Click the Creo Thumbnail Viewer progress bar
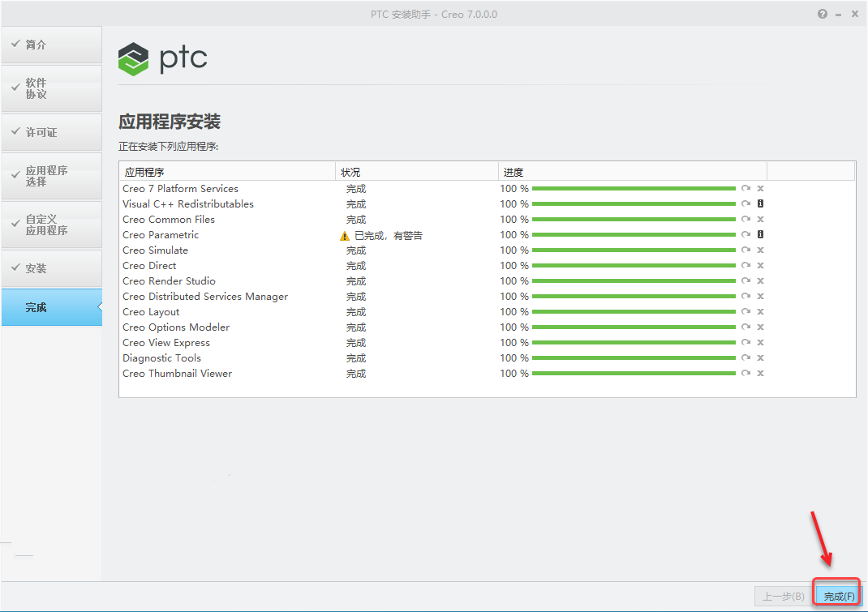The height and width of the screenshot is (612, 868). click(x=634, y=374)
